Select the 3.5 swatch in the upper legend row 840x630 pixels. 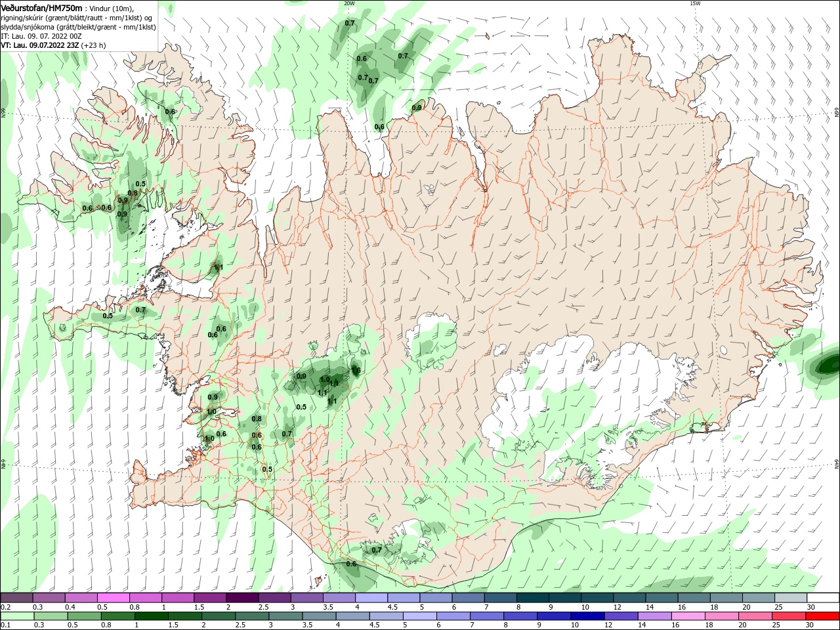click(x=340, y=598)
